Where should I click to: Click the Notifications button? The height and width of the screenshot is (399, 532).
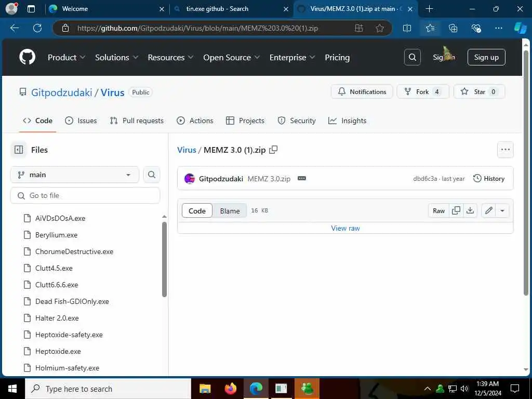(362, 91)
